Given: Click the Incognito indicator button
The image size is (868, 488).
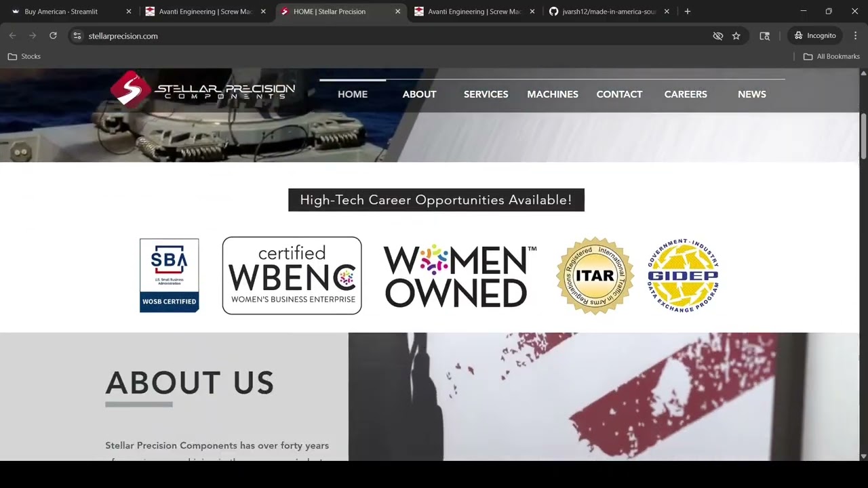Looking at the screenshot, I should (815, 35).
